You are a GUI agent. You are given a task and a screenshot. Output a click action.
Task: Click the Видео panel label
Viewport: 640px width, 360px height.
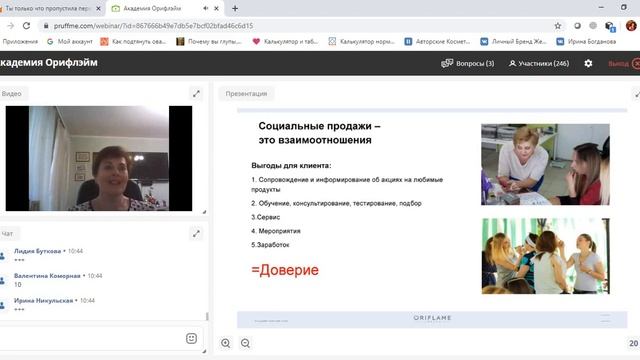point(12,93)
